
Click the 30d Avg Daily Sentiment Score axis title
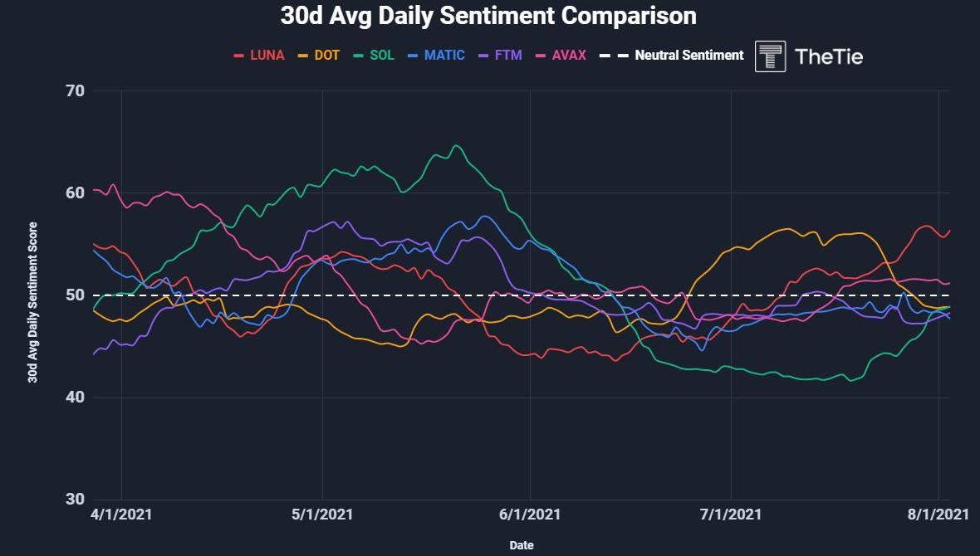33,302
